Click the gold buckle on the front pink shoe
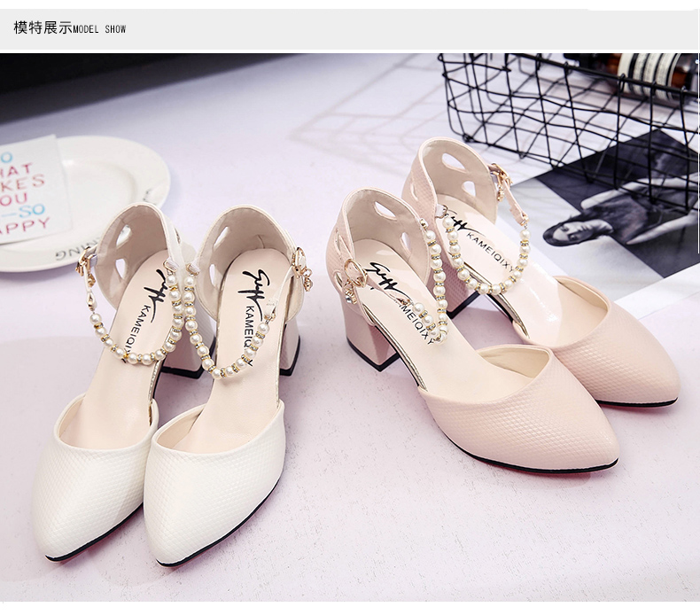This screenshot has height=615, width=700. [354, 273]
